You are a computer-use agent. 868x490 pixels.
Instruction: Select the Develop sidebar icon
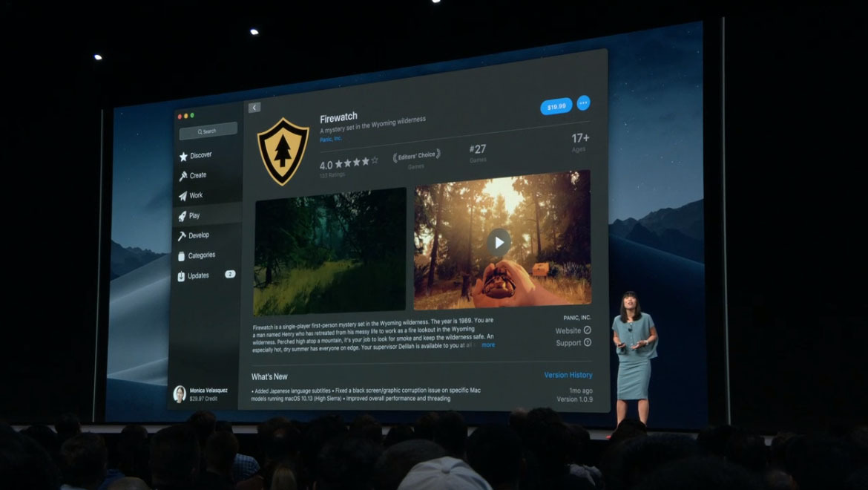point(183,235)
